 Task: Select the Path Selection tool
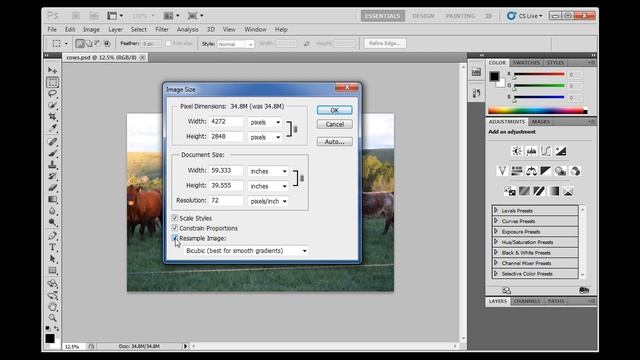(x=52, y=258)
